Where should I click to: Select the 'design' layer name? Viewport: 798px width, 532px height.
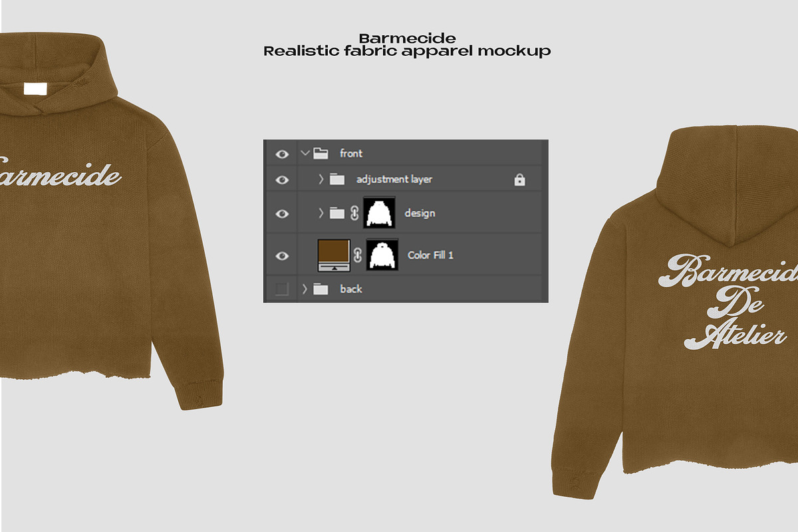(420, 213)
